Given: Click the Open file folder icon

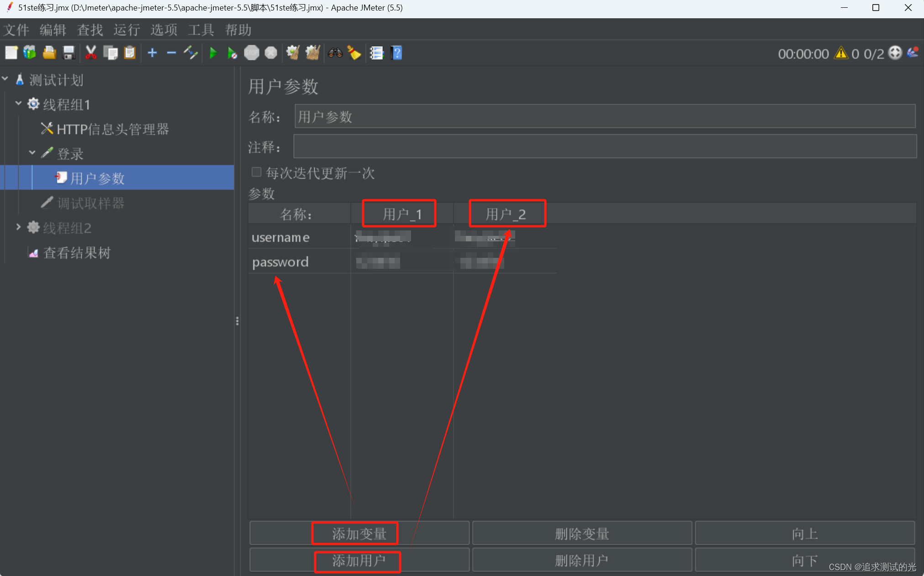Looking at the screenshot, I should point(49,53).
